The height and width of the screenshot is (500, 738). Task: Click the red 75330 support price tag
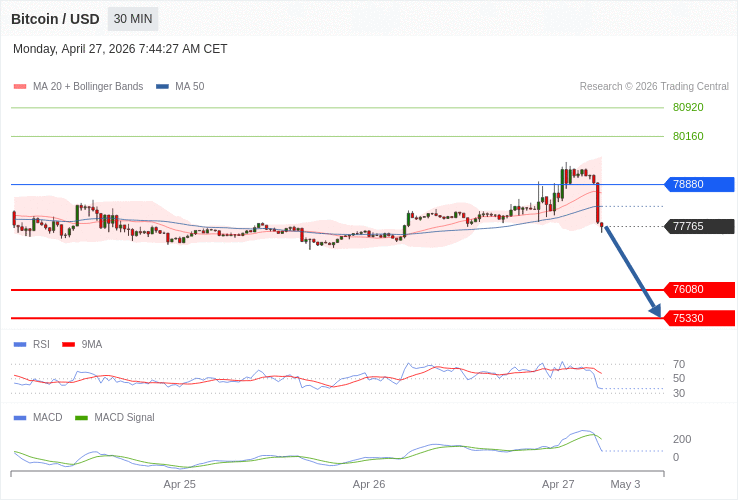click(699, 318)
